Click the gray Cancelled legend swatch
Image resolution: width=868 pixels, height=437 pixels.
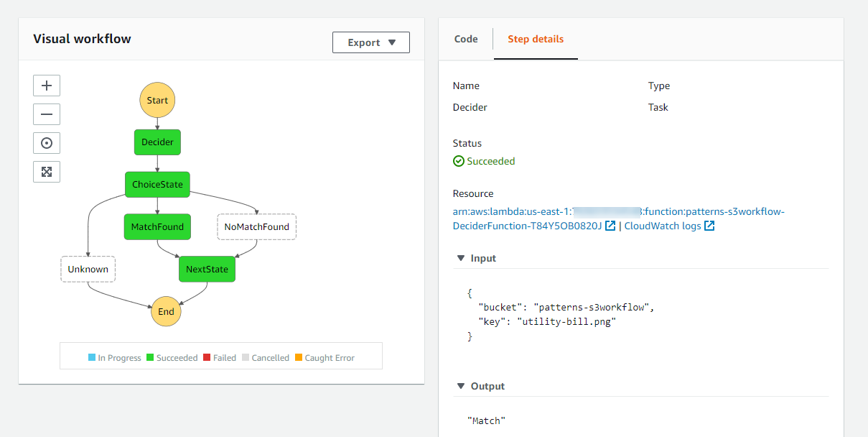(246, 357)
